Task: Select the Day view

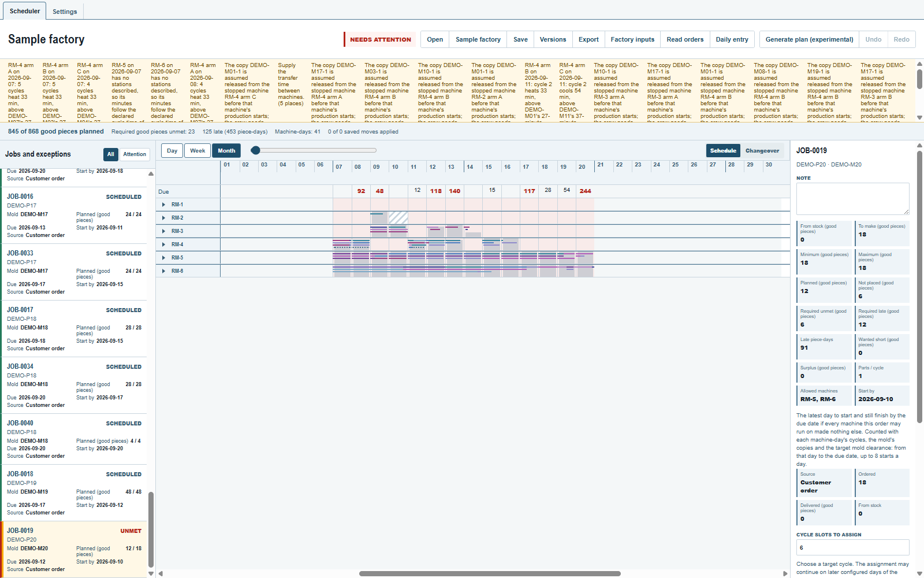Action: [172, 151]
